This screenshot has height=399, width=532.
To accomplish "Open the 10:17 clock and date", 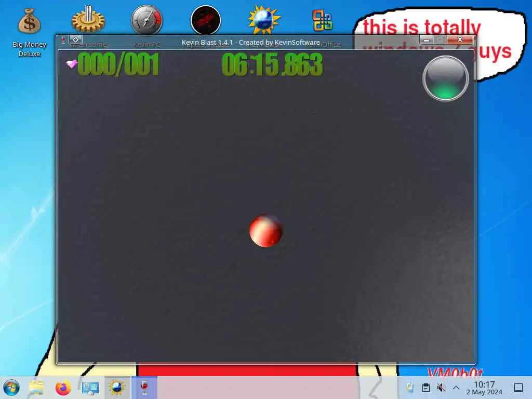I will (x=484, y=388).
